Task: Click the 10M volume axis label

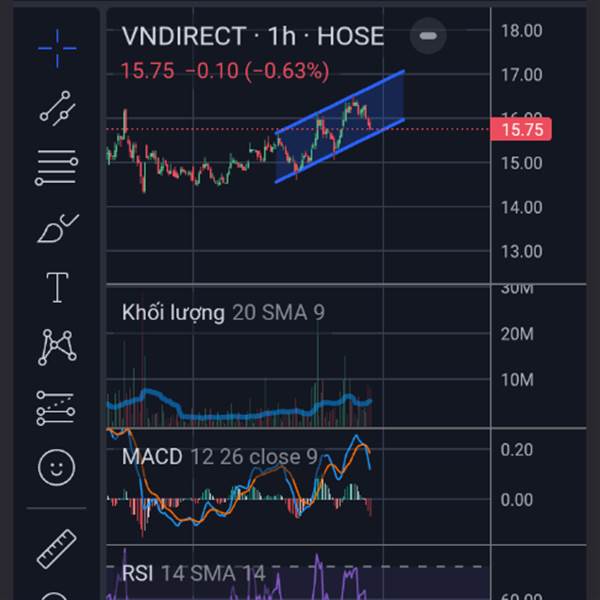Action: (517, 380)
